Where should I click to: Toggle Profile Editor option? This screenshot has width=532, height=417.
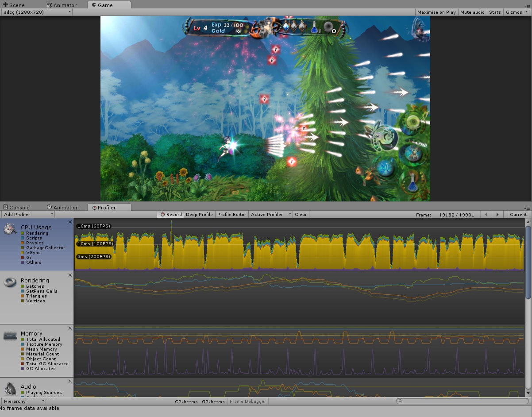(231, 215)
